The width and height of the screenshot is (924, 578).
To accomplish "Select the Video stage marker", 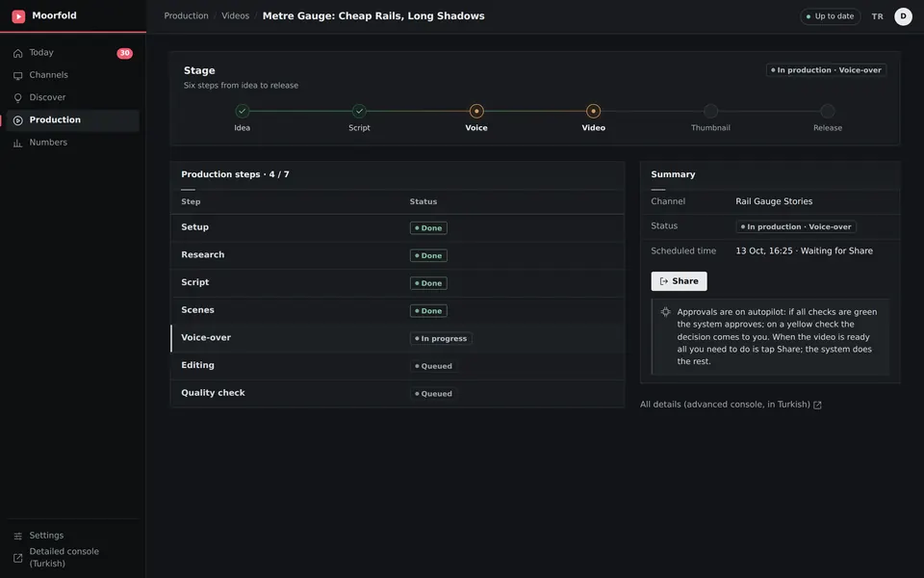I will [x=594, y=111].
